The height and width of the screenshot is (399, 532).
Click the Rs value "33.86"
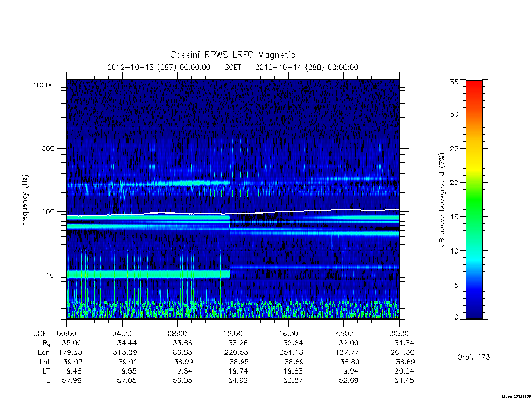click(182, 343)
